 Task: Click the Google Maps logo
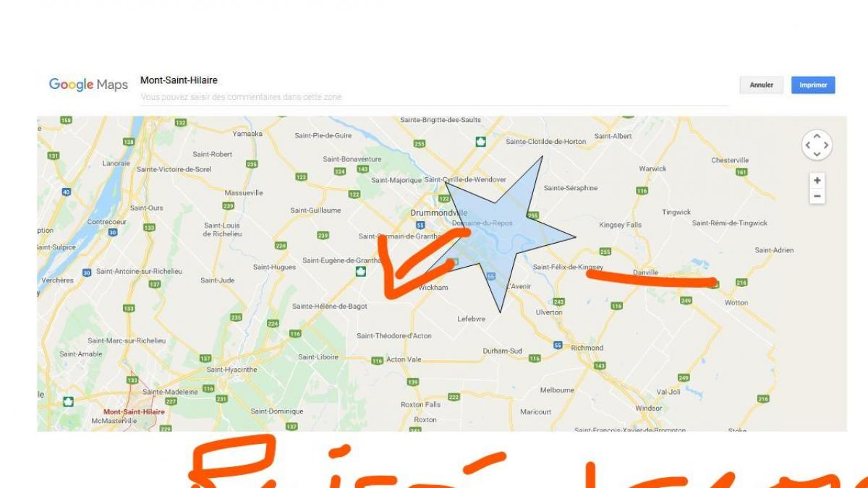88,85
